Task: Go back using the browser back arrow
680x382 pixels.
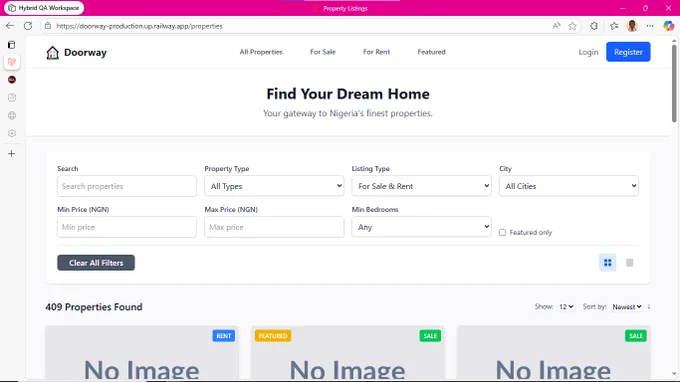Action: click(x=10, y=26)
